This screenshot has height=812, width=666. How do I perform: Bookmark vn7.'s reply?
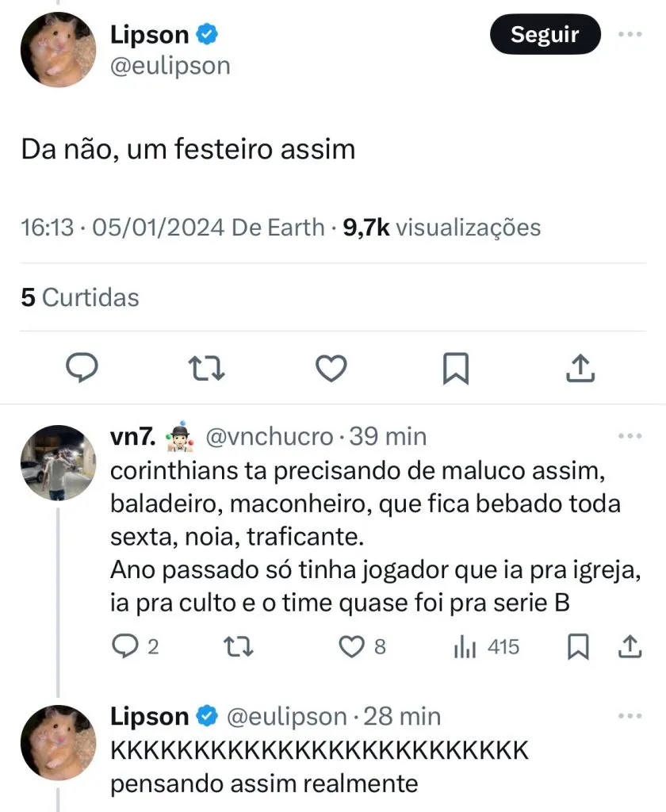click(x=580, y=647)
